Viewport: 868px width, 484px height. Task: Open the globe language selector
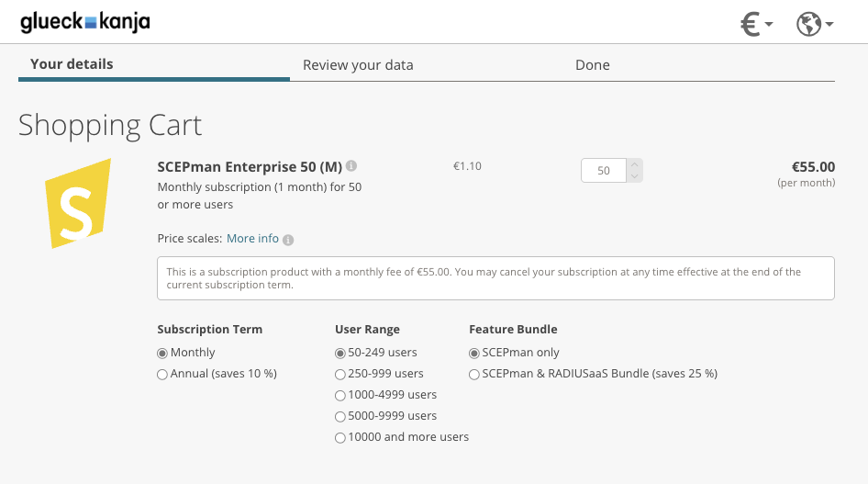tap(815, 25)
